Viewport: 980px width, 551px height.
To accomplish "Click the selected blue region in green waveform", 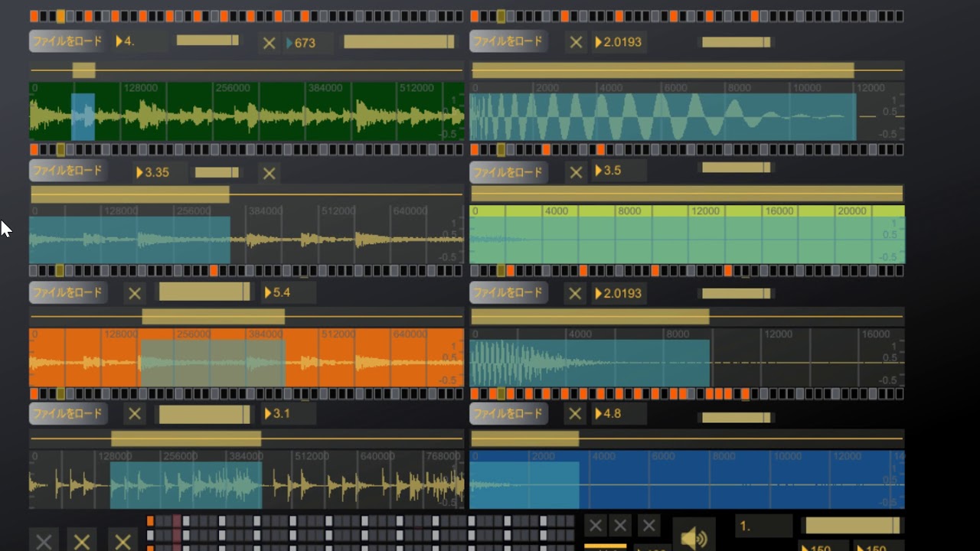I will 83,117.
